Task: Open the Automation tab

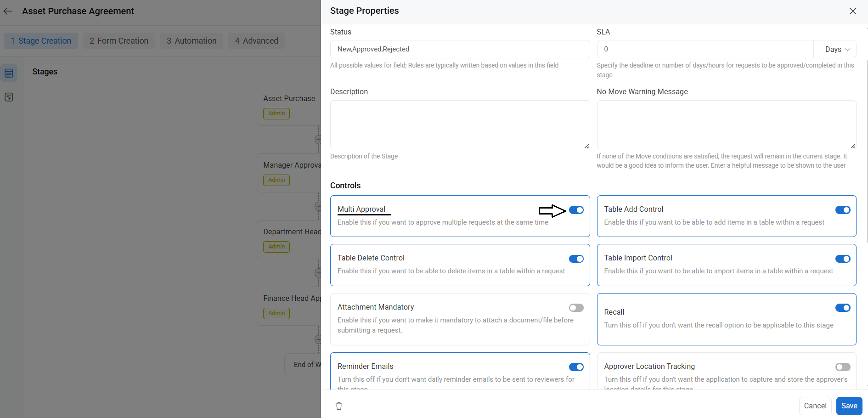Action: point(192,41)
